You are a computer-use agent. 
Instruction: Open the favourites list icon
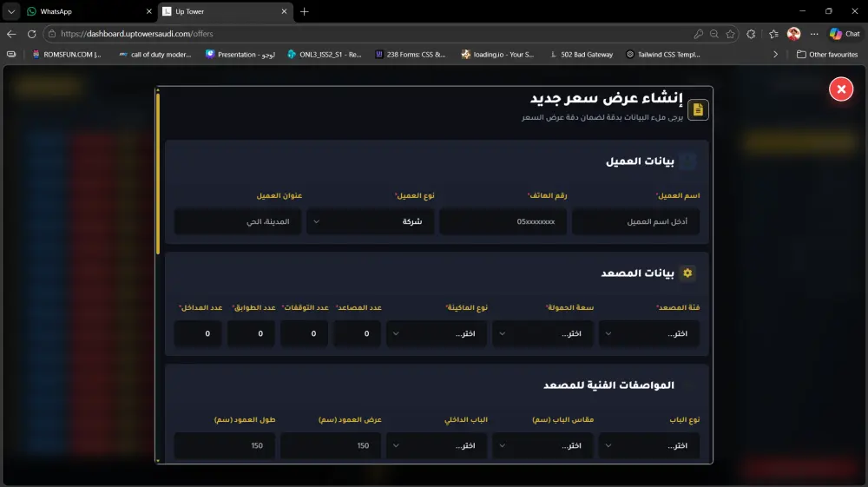[x=773, y=34]
